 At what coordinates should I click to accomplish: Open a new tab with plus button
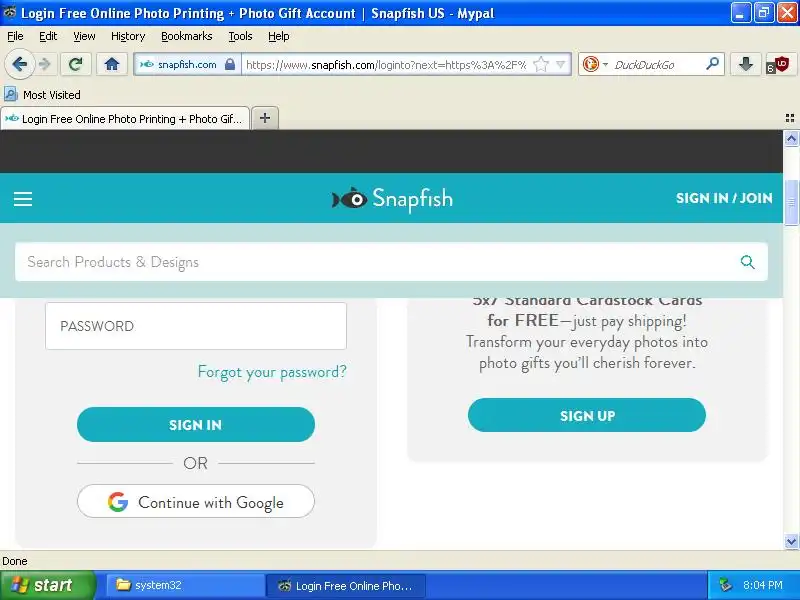tap(265, 118)
